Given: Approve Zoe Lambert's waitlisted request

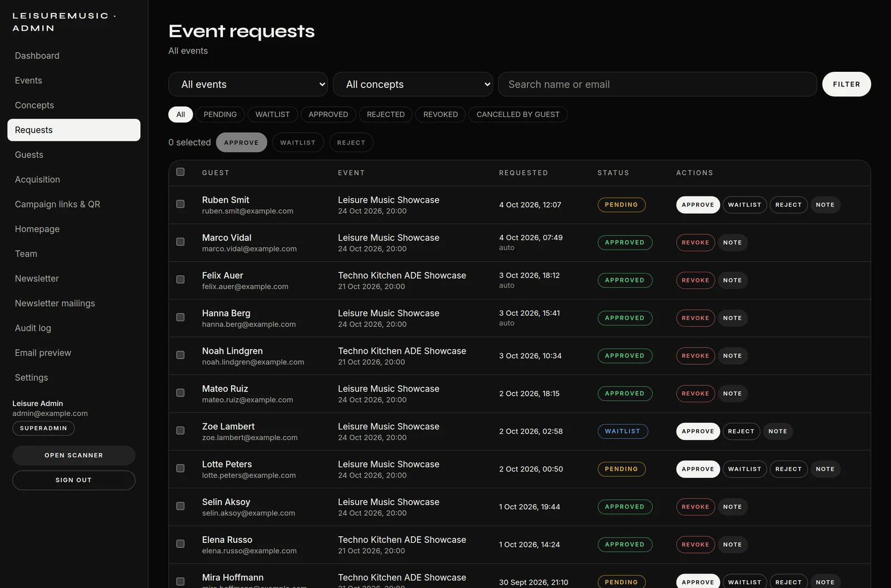Looking at the screenshot, I should [698, 432].
